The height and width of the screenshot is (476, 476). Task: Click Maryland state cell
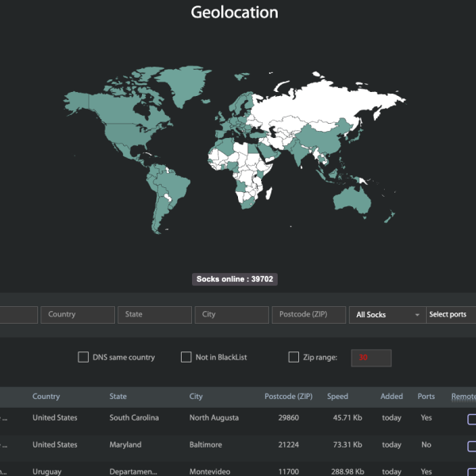(x=125, y=445)
